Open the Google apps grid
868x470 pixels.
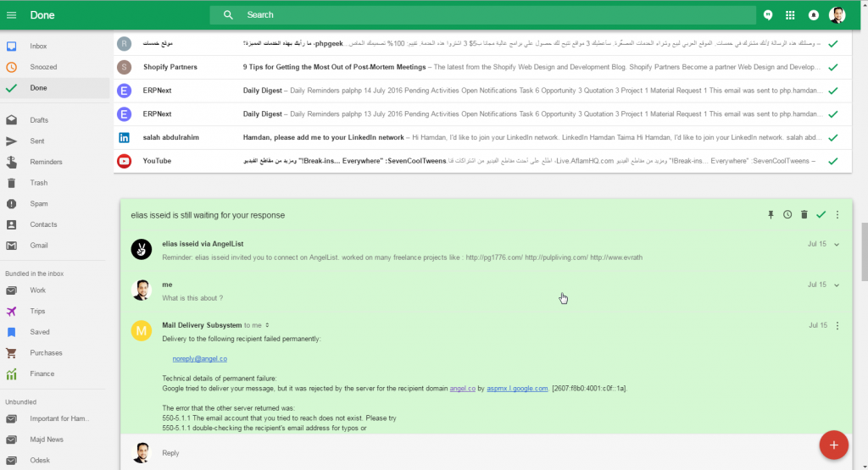click(x=791, y=15)
